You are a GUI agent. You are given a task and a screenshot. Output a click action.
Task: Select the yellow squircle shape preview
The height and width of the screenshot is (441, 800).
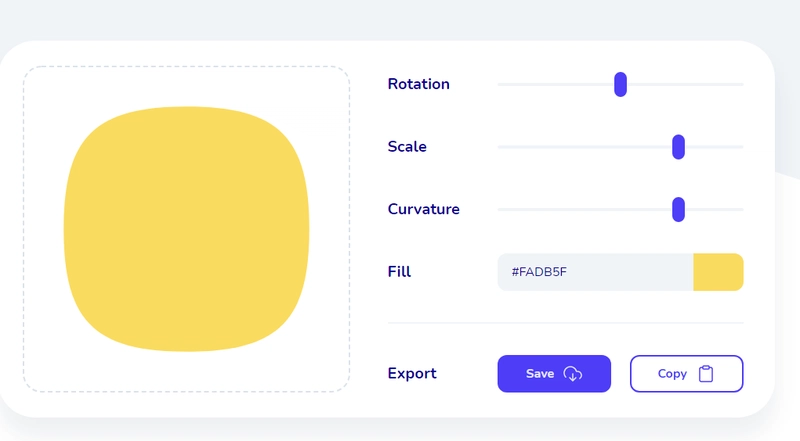186,229
